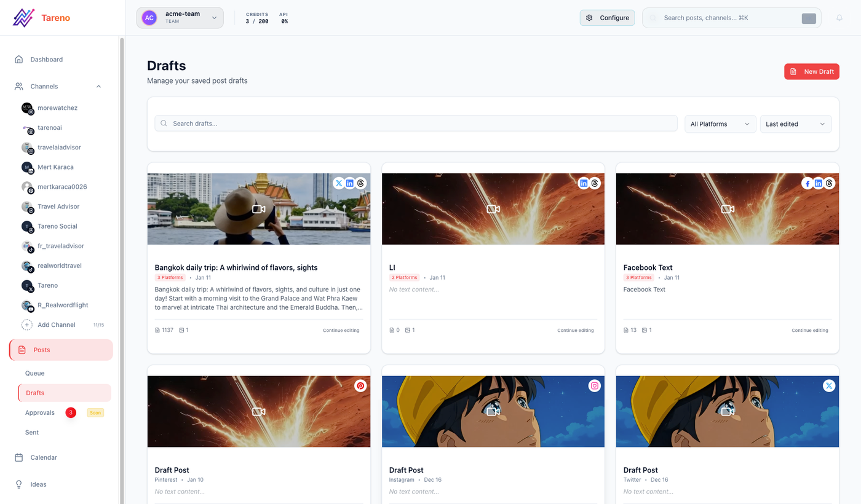The image size is (861, 504).
Task: Click the sidebar scrollbar
Action: pyautogui.click(x=122, y=270)
